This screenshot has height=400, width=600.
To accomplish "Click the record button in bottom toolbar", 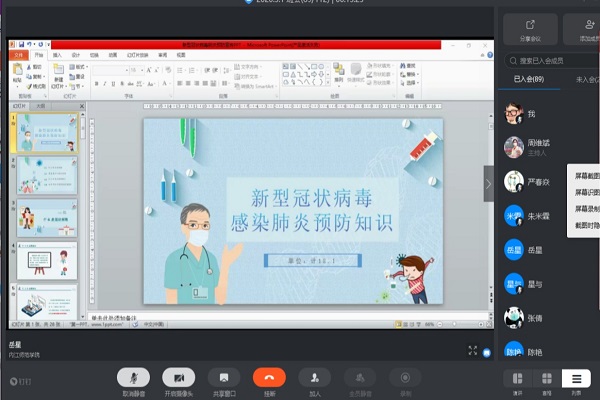I will pyautogui.click(x=405, y=377).
